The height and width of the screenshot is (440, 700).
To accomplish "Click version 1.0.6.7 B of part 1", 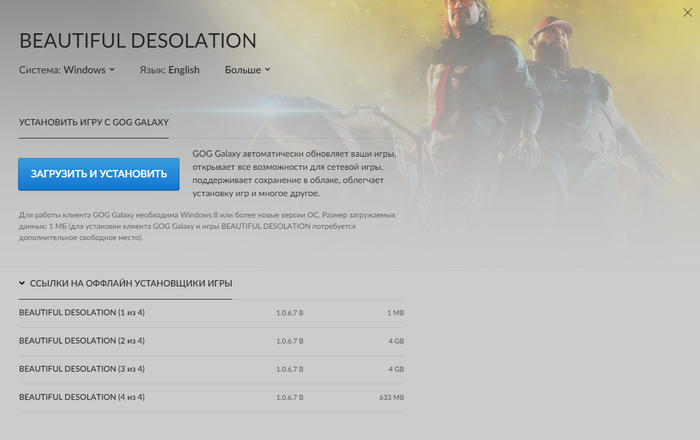I will tap(290, 313).
